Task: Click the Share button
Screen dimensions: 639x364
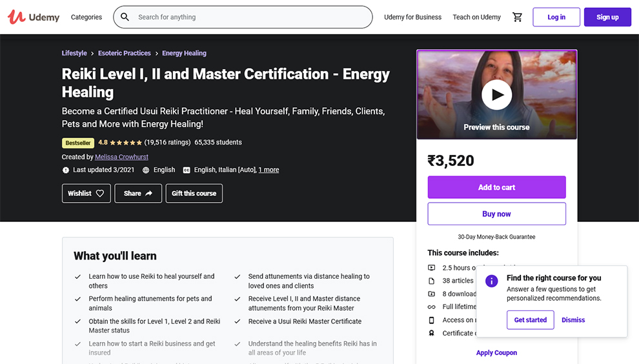Action: [138, 194]
